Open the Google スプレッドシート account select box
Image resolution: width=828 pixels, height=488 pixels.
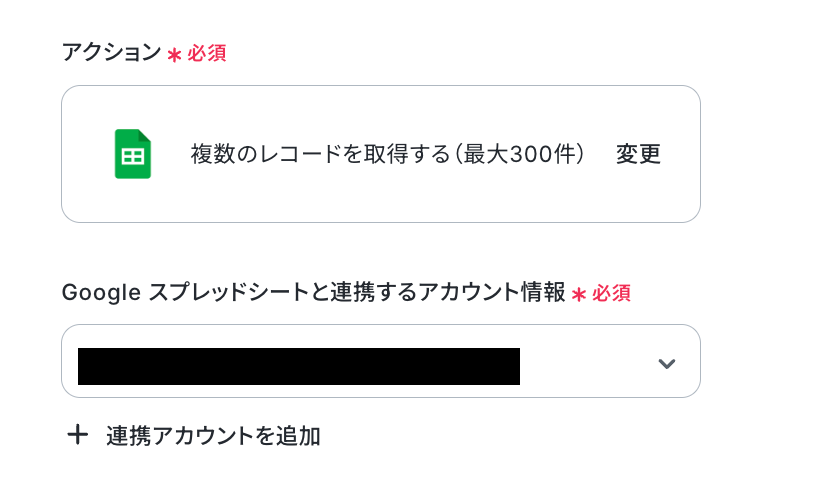380,361
